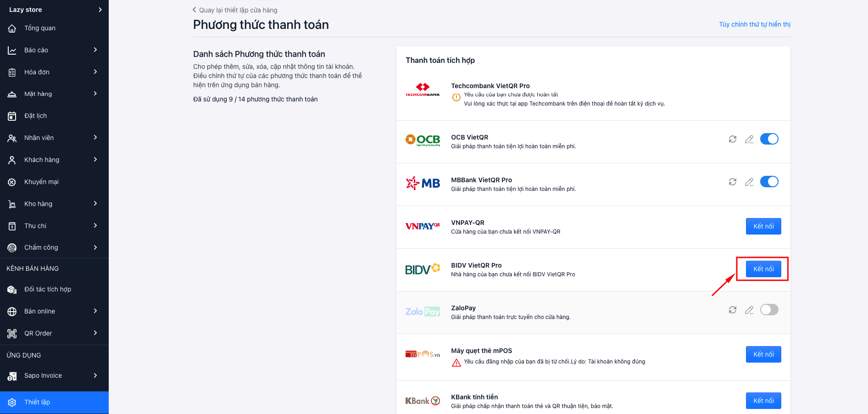Select Khuyến mại menu item
This screenshot has height=414, width=868.
click(x=41, y=182)
